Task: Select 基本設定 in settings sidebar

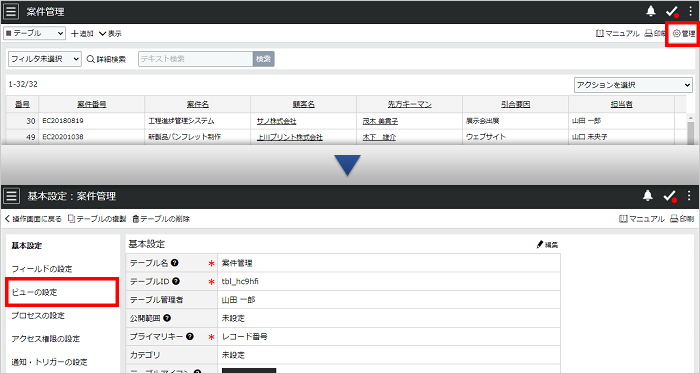Action: coord(27,245)
